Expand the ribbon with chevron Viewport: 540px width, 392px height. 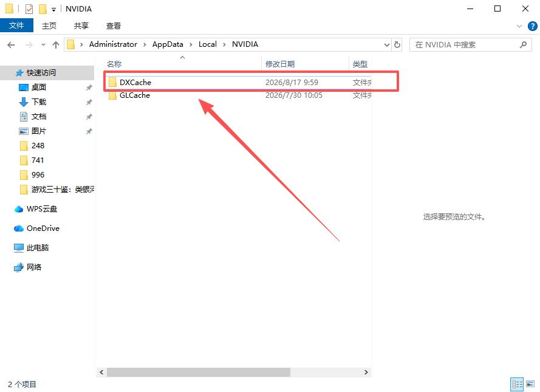(x=519, y=26)
